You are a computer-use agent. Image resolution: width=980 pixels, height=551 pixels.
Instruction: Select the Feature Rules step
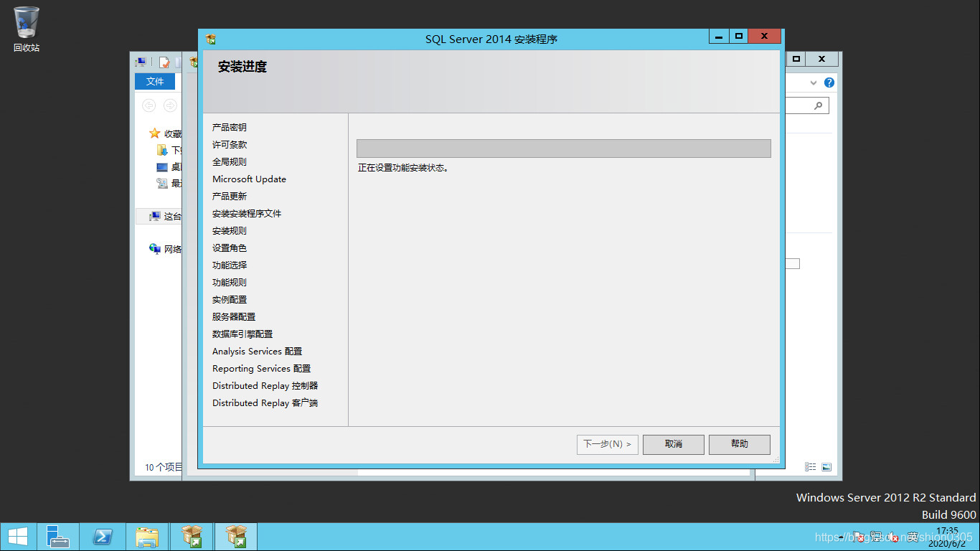click(x=230, y=282)
